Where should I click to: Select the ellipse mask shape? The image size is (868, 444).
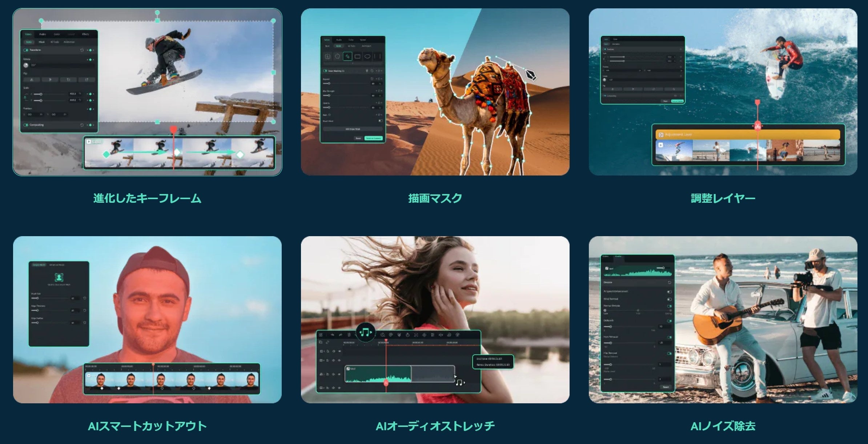pos(367,56)
